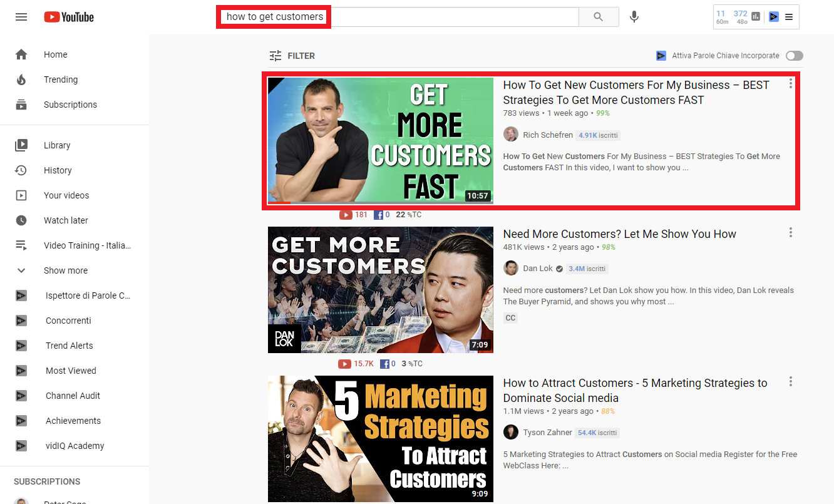Click the vidIQ icon beside Channel Audit
Image resolution: width=834 pixels, height=504 pixels.
tap(21, 396)
